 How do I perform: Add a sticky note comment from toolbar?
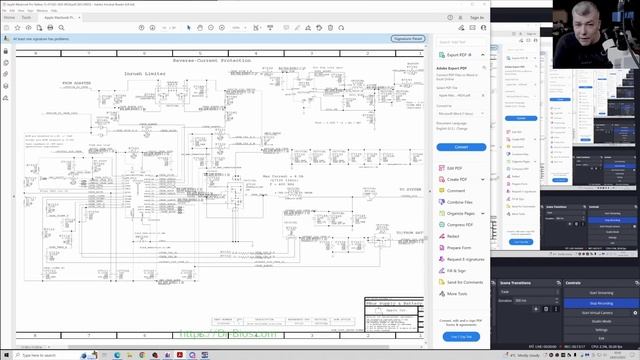[x=286, y=28]
